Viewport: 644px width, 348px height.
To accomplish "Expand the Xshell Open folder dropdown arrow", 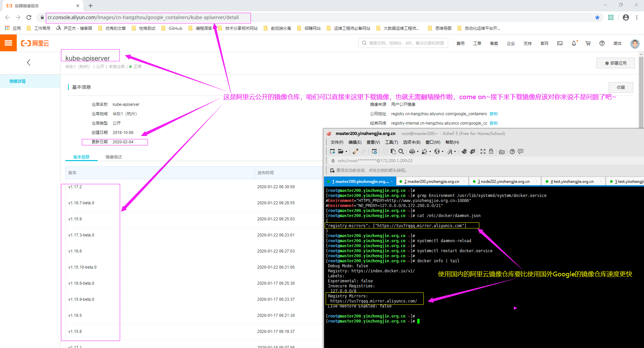I will tap(346, 152).
